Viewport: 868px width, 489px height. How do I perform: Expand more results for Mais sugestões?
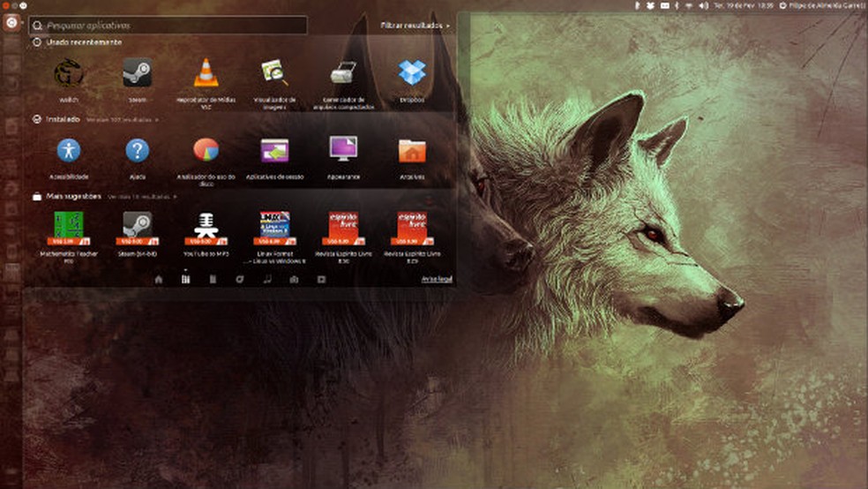click(x=132, y=196)
